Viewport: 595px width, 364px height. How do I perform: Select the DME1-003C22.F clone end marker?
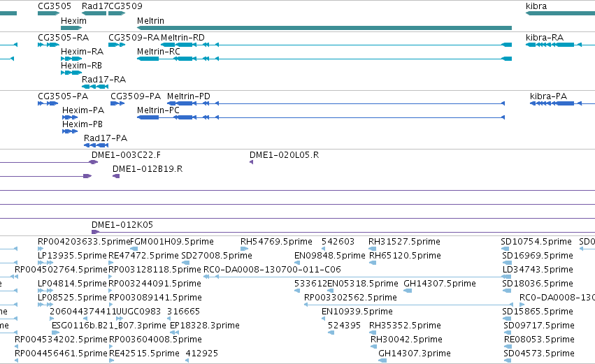94,162
